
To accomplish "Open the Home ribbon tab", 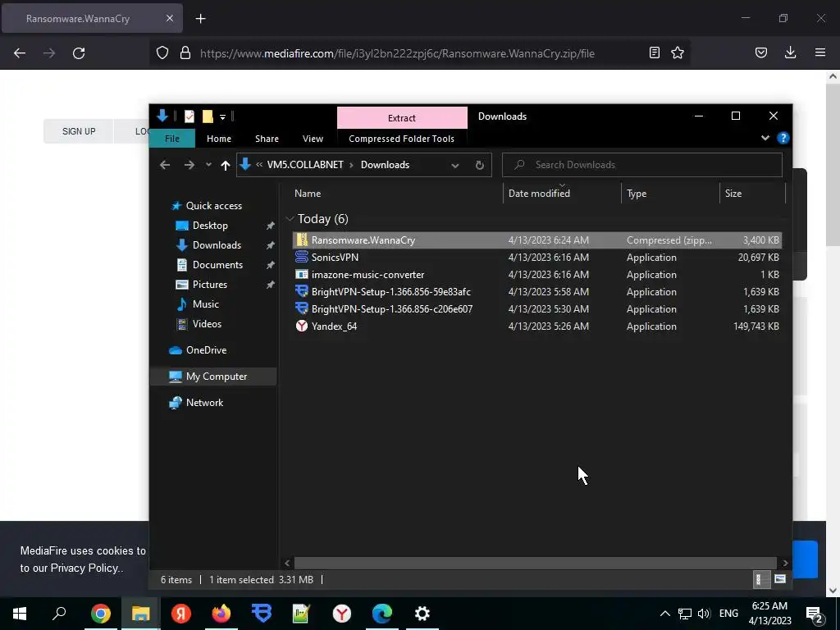I will (x=219, y=138).
